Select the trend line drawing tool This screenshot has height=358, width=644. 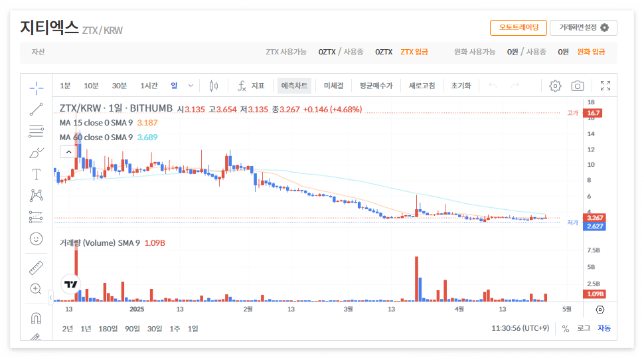36,110
